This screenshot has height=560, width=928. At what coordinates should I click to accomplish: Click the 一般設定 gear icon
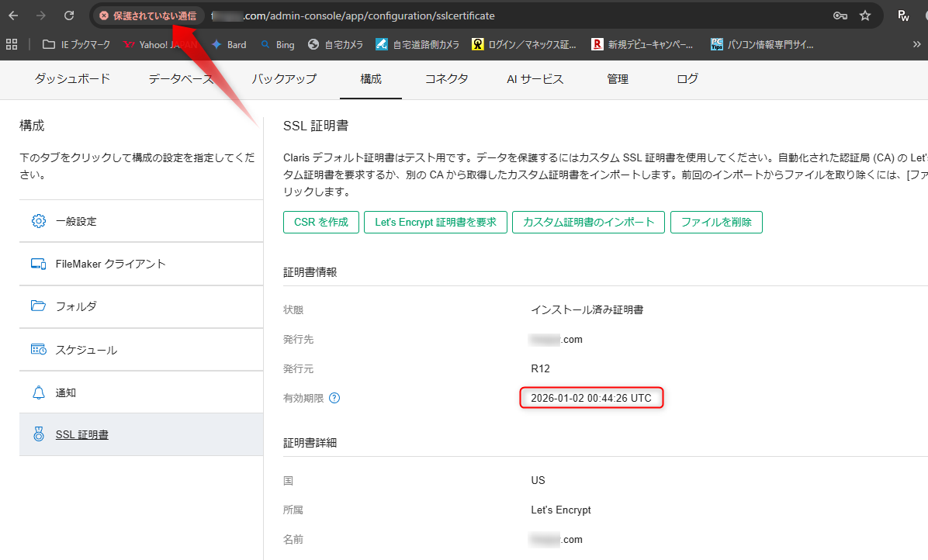click(39, 221)
